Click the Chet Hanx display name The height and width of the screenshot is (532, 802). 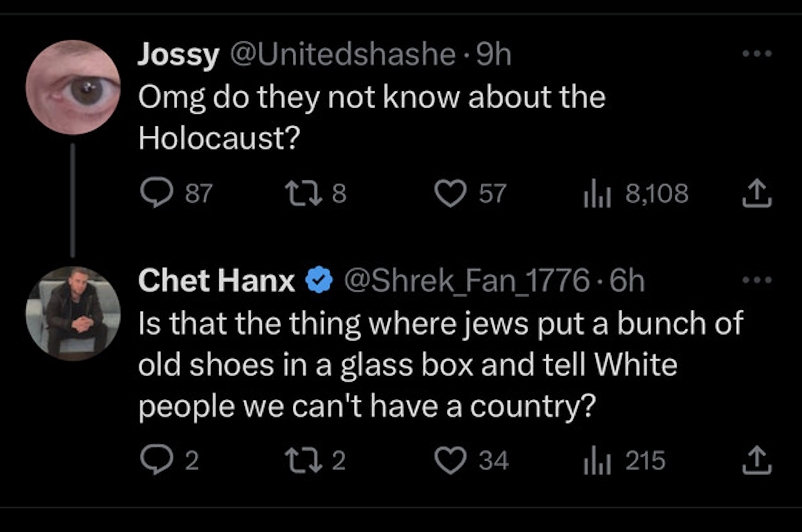[x=217, y=280]
